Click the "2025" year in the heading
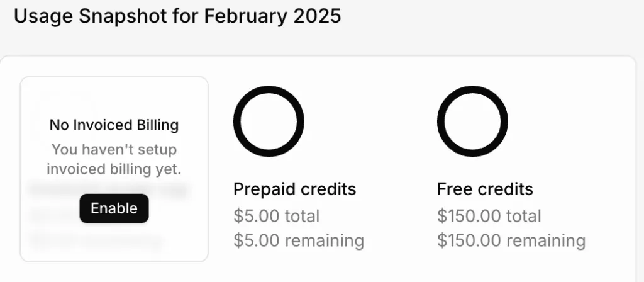 click(x=318, y=16)
